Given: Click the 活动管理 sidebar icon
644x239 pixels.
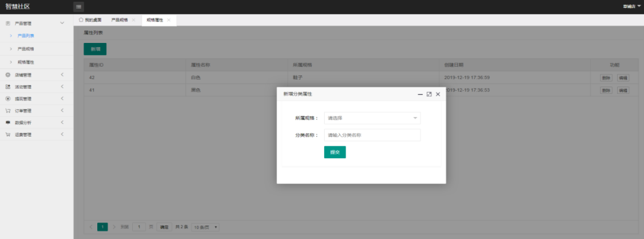Looking at the screenshot, I should [8, 87].
